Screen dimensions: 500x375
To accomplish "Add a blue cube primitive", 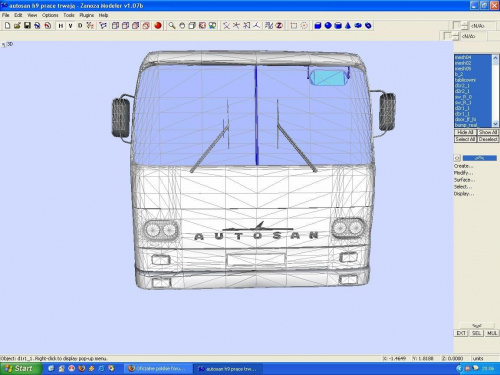I will coord(318,26).
